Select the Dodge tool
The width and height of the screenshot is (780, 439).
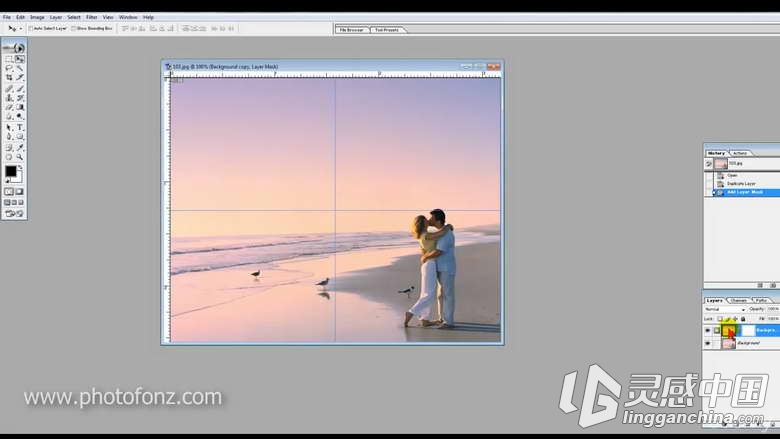point(20,116)
